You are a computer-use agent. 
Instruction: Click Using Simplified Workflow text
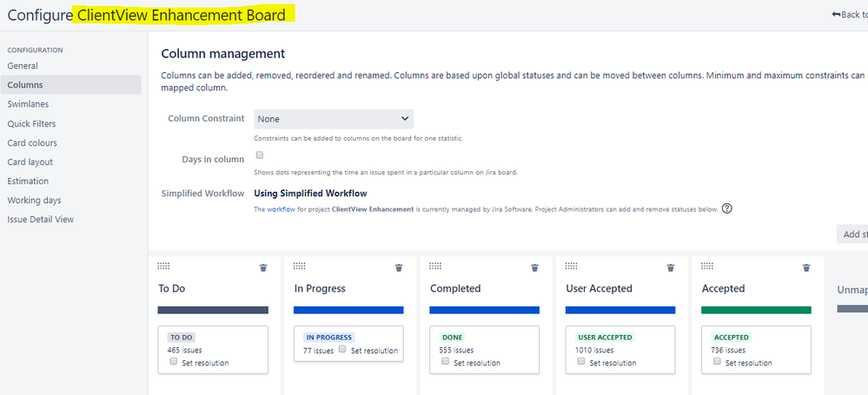310,194
